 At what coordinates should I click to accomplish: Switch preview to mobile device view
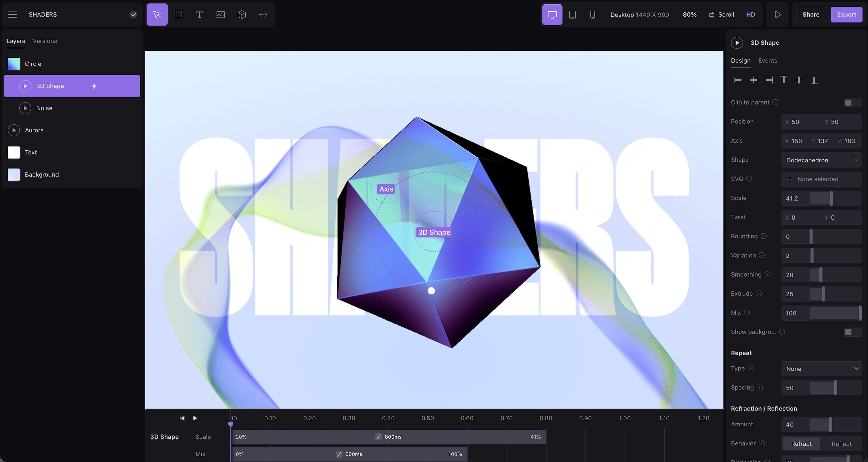pyautogui.click(x=593, y=14)
